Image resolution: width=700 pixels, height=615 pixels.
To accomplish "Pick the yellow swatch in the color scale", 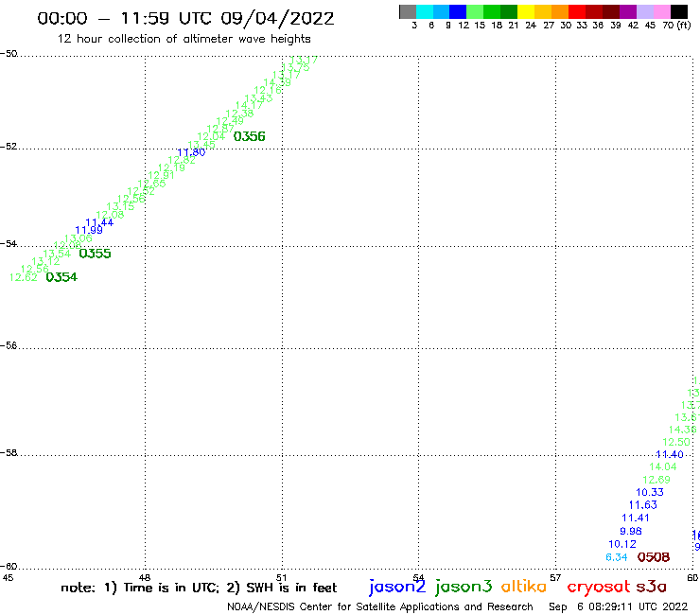I will (x=526, y=11).
